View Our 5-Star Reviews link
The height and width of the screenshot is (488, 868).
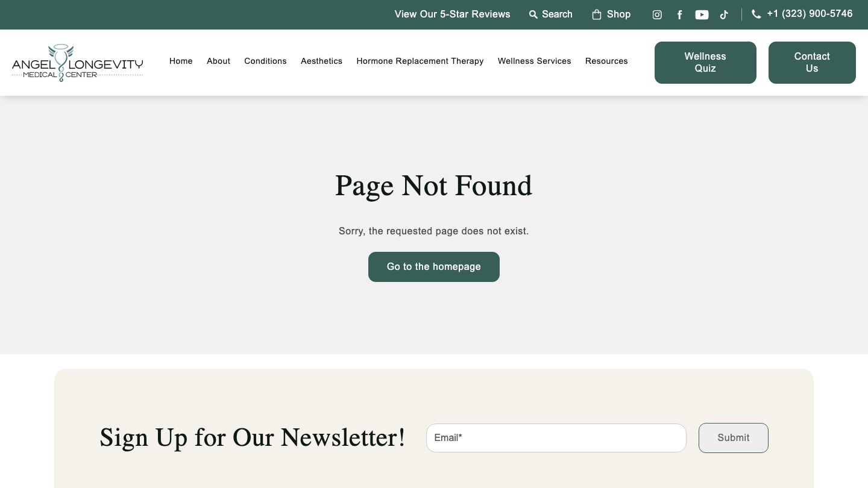click(453, 14)
